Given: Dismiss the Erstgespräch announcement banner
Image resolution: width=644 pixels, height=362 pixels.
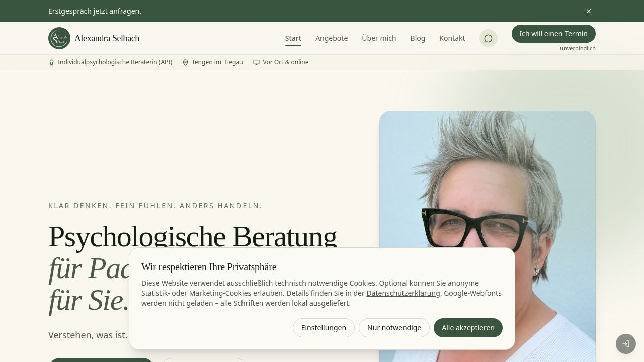Looking at the screenshot, I should pos(589,11).
